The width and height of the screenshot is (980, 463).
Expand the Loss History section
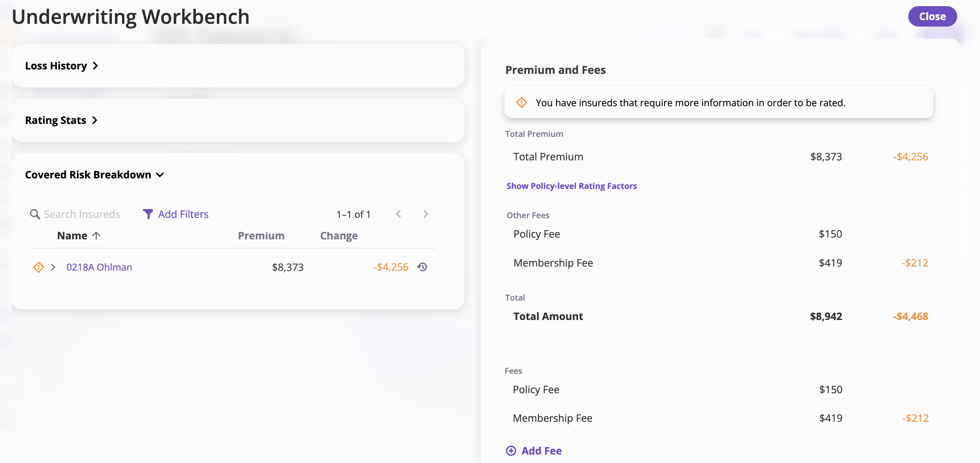point(62,66)
